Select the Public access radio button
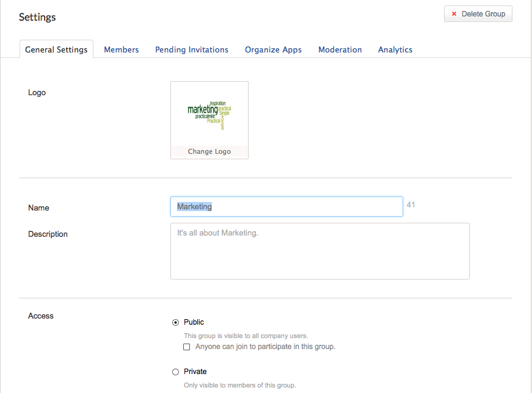This screenshot has width=532, height=393. tap(176, 322)
